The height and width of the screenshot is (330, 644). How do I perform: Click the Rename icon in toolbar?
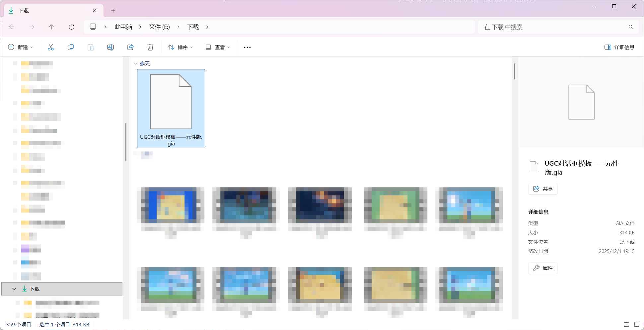[110, 47]
